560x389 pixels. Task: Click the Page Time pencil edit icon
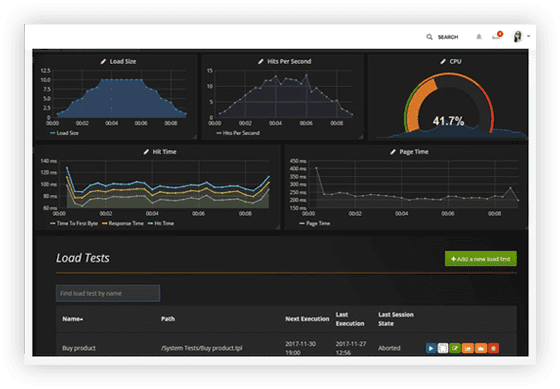click(393, 152)
